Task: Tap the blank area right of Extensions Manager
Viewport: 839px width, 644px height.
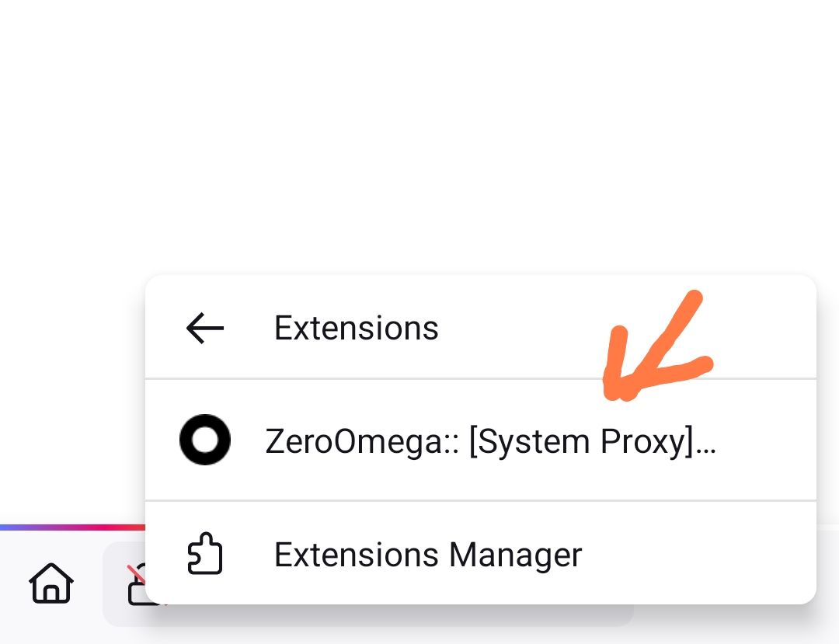Action: [699, 555]
